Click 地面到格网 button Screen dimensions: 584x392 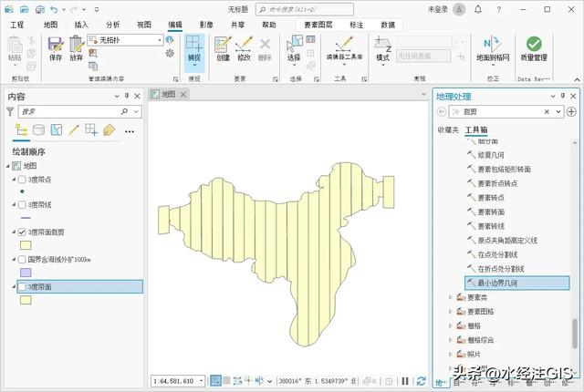[x=493, y=50]
